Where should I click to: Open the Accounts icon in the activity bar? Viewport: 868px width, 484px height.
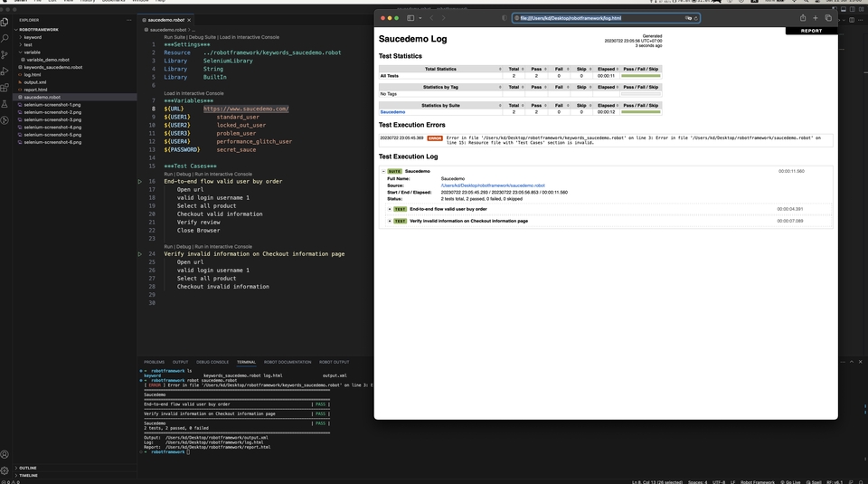[5, 455]
